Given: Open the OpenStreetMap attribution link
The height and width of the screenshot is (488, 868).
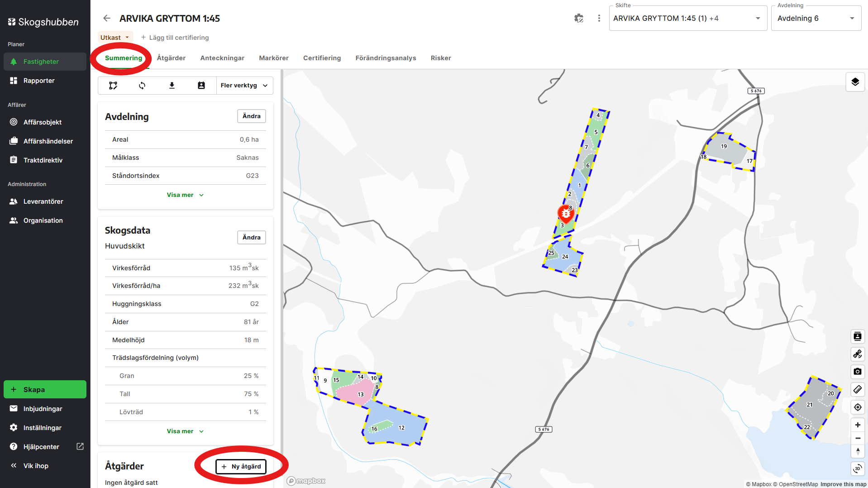Looking at the screenshot, I should pyautogui.click(x=795, y=484).
